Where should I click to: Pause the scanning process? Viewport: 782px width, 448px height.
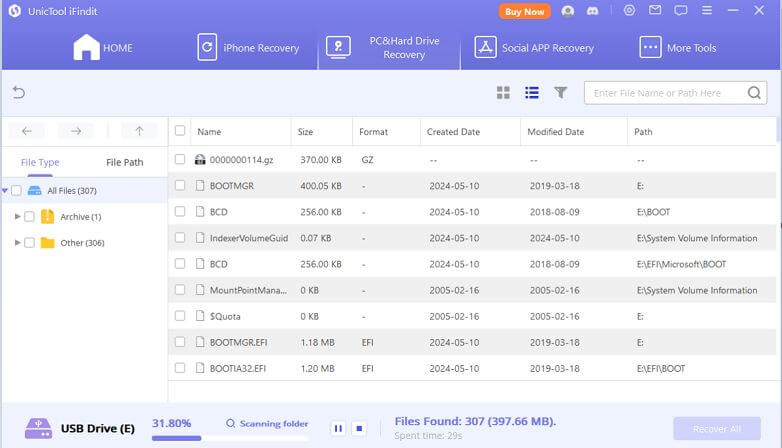click(x=338, y=428)
